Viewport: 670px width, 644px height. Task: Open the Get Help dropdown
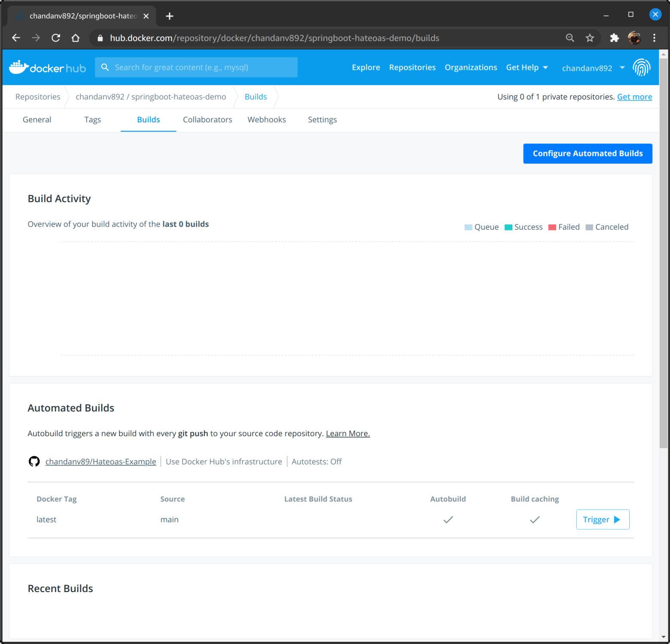[x=527, y=67]
